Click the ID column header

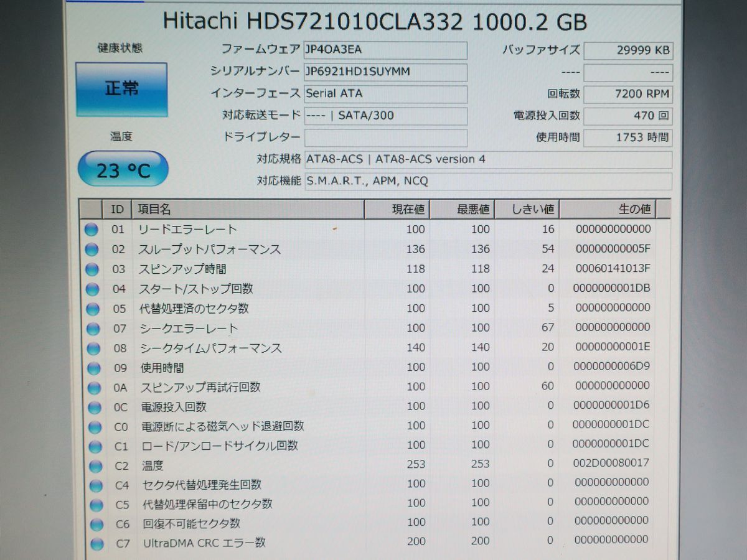coord(117,209)
